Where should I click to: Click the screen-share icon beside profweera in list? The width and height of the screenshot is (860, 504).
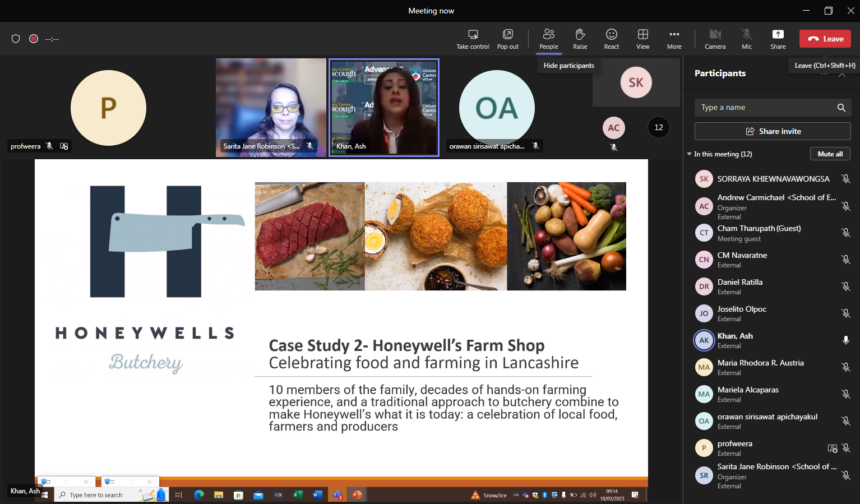tap(833, 448)
